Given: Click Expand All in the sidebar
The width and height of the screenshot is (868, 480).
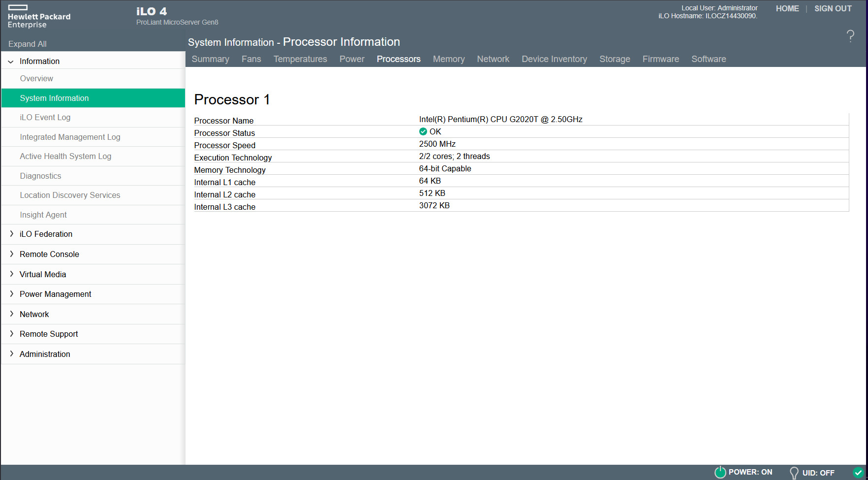Looking at the screenshot, I should pos(28,44).
